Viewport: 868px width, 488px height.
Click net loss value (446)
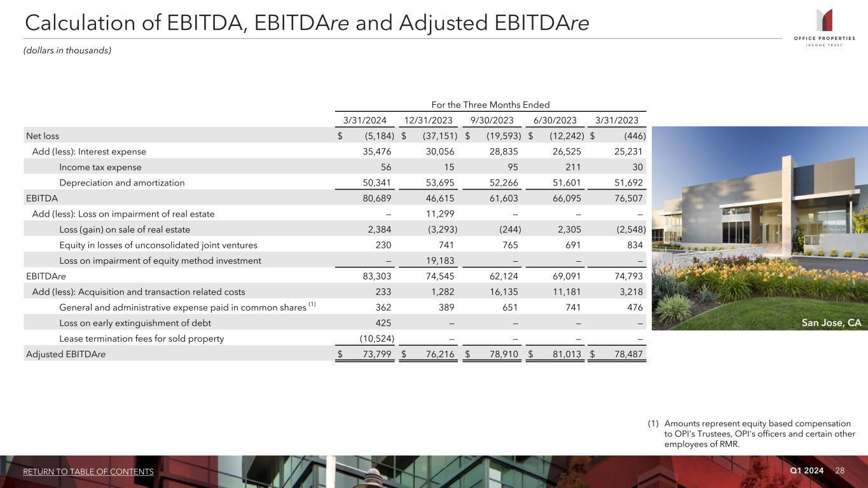(633, 135)
